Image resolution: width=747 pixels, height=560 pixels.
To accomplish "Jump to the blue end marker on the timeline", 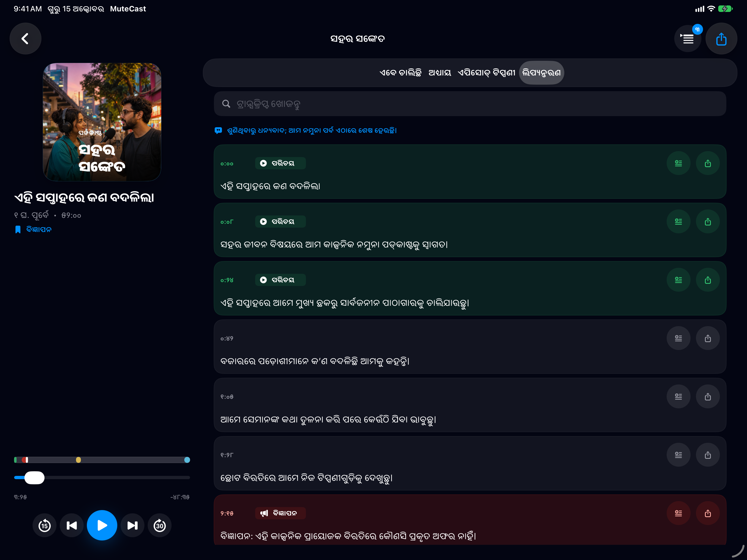I will pos(187,460).
